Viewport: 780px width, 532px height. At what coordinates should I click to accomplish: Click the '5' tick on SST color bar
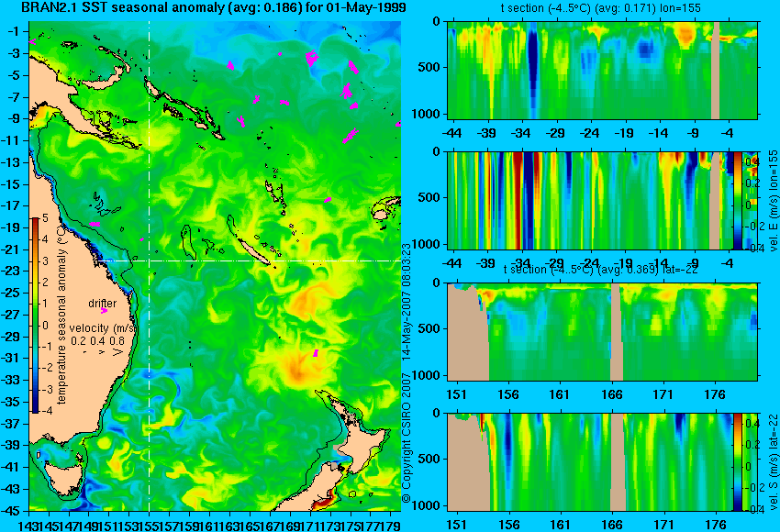(x=45, y=218)
